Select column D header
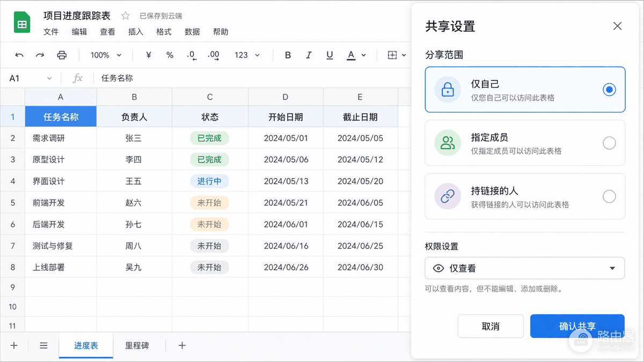Image resolution: width=644 pixels, height=362 pixels. (286, 97)
